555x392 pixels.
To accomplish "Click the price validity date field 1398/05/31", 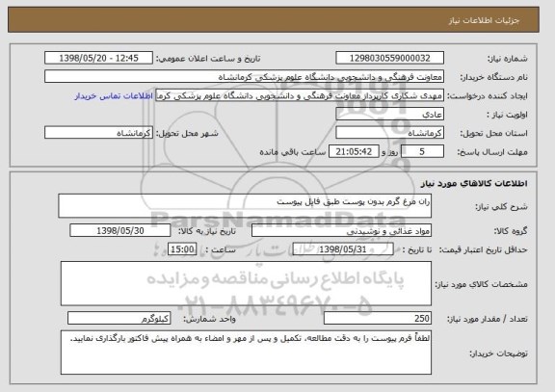I will click(343, 249).
